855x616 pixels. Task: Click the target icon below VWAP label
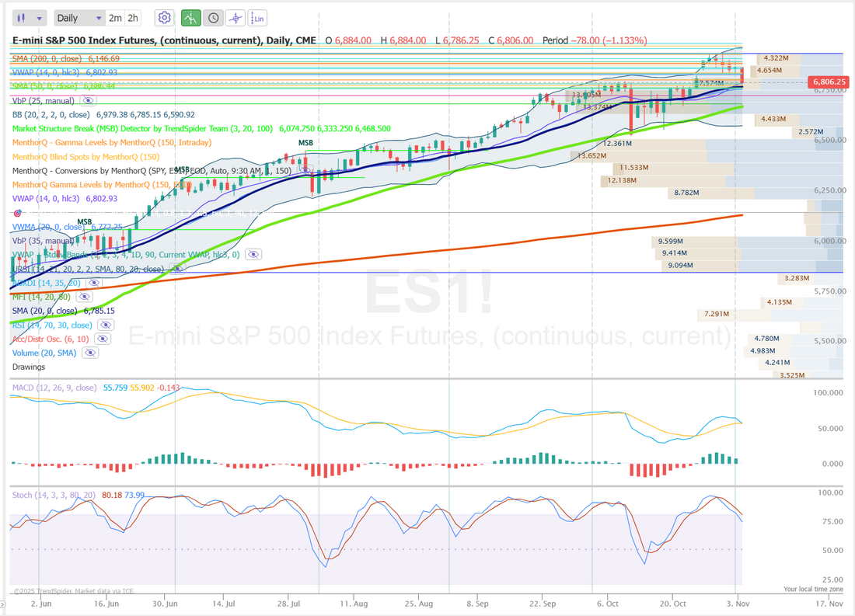point(16,212)
